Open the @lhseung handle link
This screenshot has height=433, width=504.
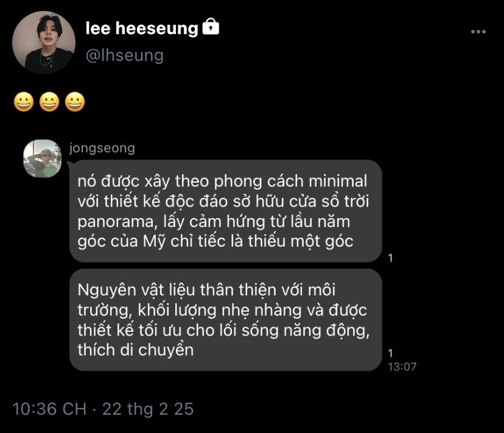pos(125,55)
